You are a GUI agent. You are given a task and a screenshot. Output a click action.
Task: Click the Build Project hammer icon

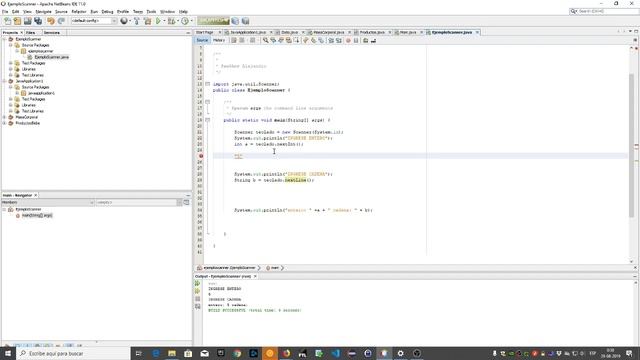[137, 21]
